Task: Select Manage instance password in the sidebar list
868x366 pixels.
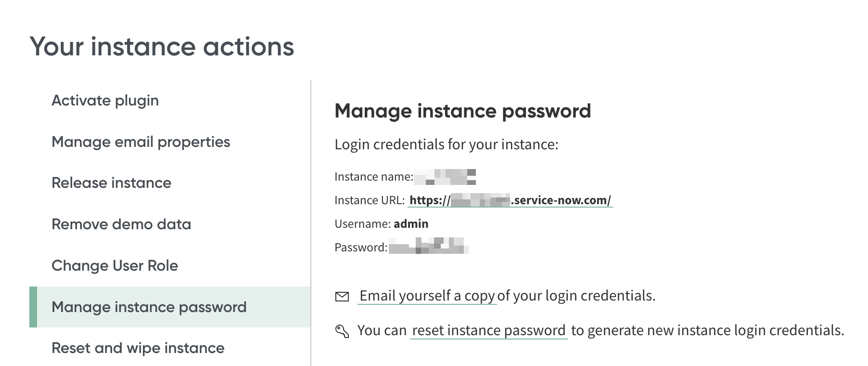Action: click(x=149, y=307)
